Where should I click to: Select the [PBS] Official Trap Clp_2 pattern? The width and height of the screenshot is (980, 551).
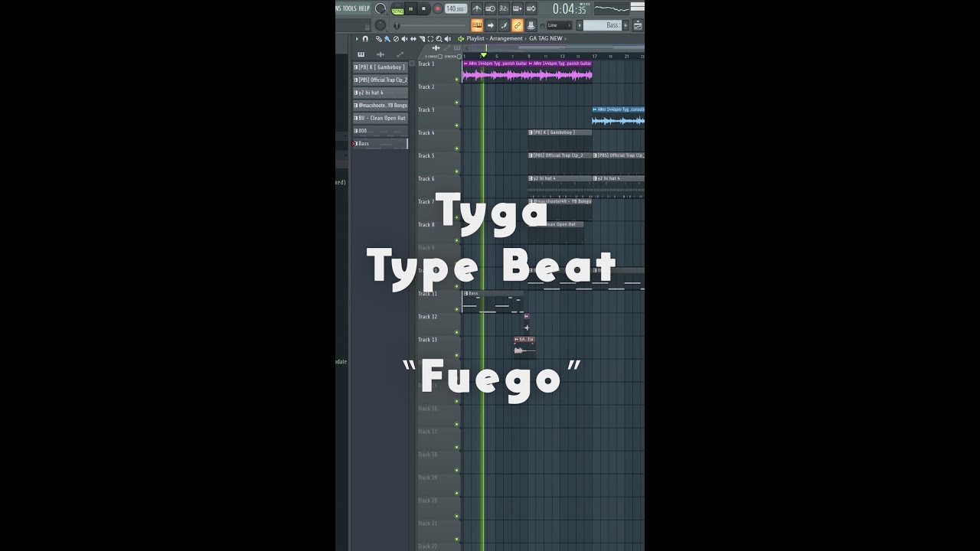pos(380,80)
